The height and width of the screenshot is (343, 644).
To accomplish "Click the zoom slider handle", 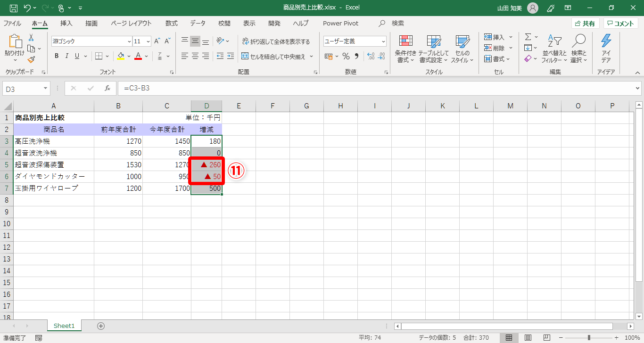I will pos(589,338).
